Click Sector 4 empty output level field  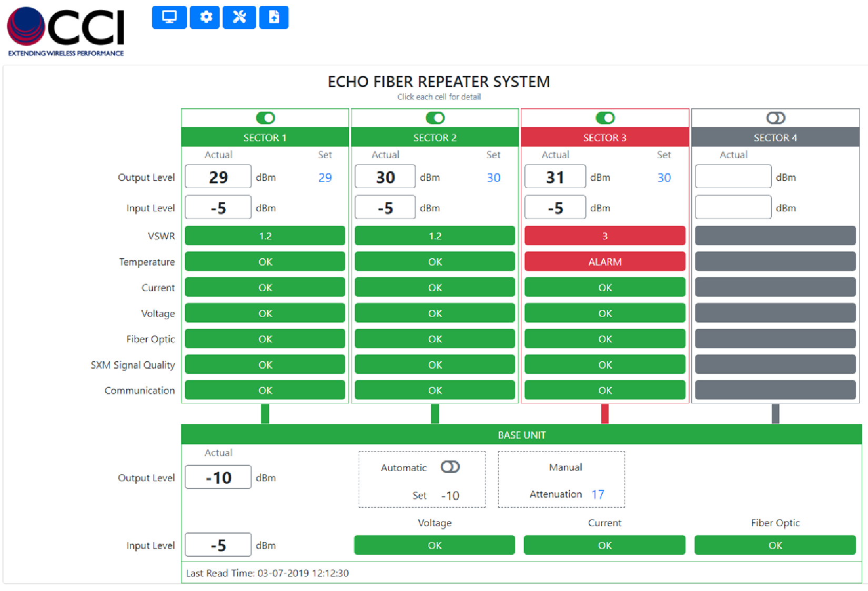(x=733, y=177)
